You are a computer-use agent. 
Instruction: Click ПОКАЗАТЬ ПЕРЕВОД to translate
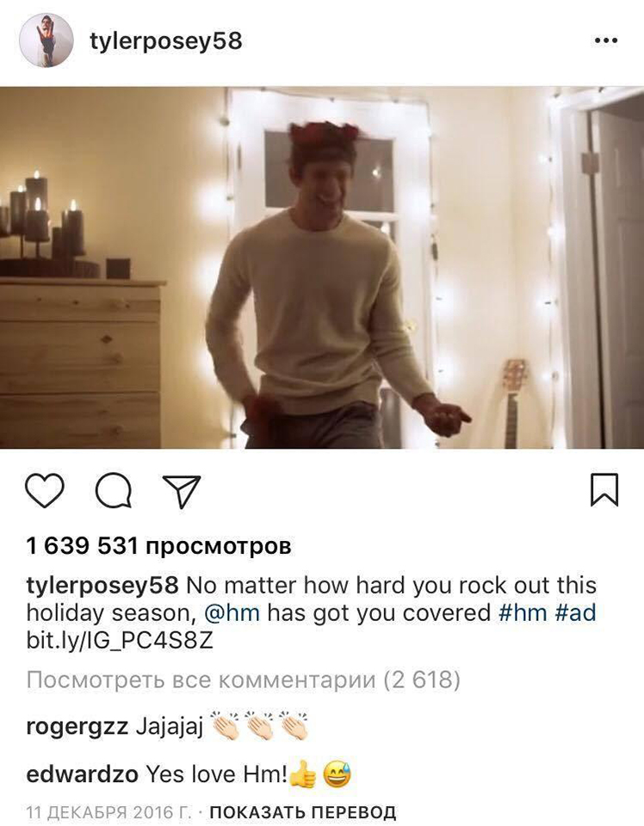click(x=303, y=811)
